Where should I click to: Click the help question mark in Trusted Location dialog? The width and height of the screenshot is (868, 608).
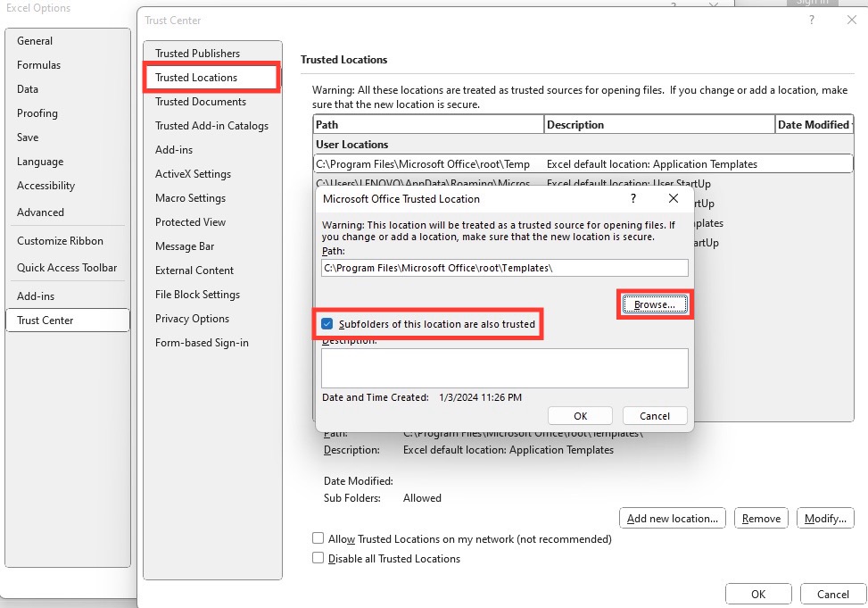point(633,198)
